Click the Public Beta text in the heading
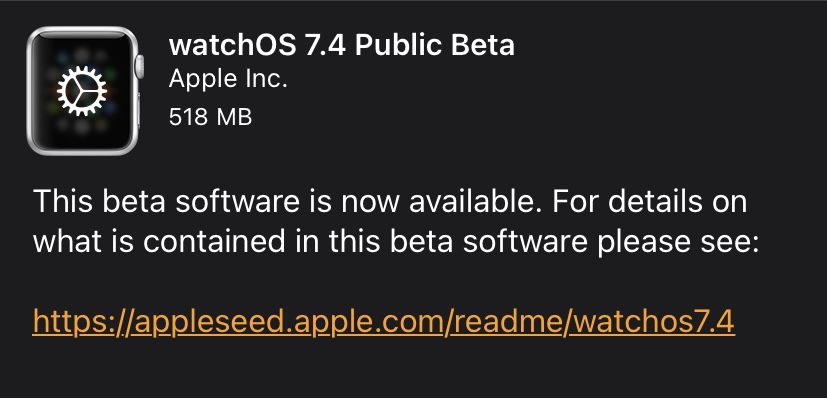Image resolution: width=827 pixels, height=398 pixels. tap(435, 45)
